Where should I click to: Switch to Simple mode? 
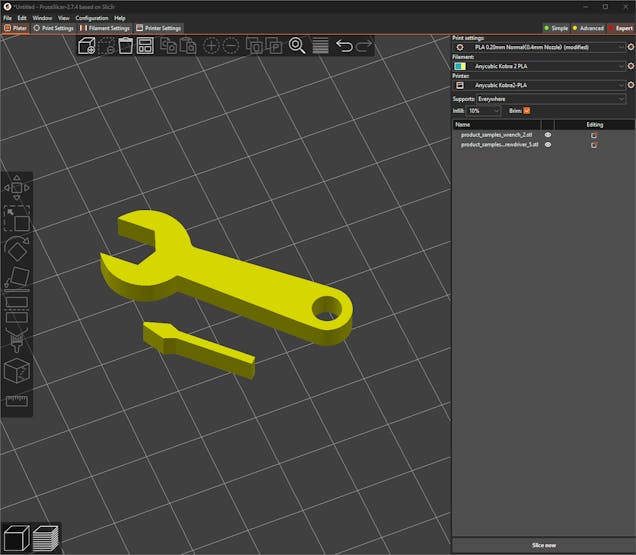point(556,28)
